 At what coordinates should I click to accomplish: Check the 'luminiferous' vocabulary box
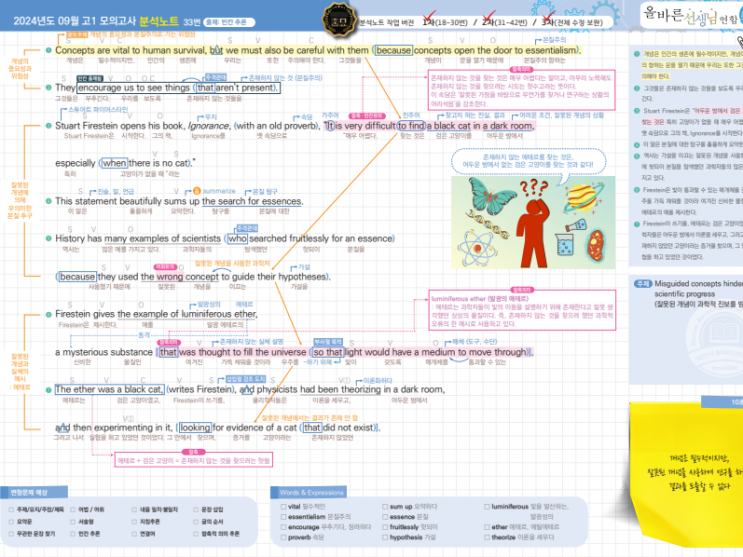click(x=487, y=507)
